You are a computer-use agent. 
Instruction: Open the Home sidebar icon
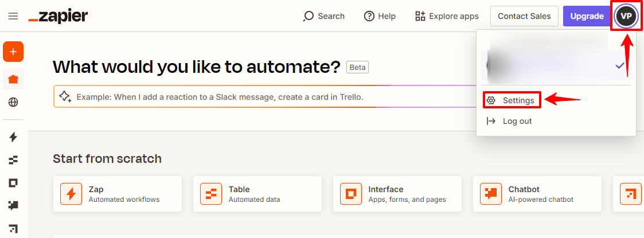click(x=13, y=79)
